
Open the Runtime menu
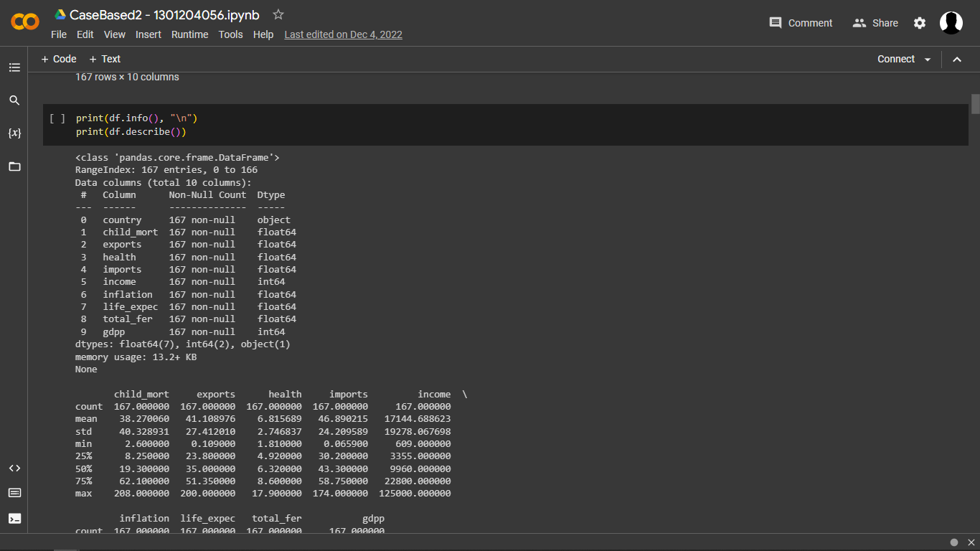[x=189, y=34]
